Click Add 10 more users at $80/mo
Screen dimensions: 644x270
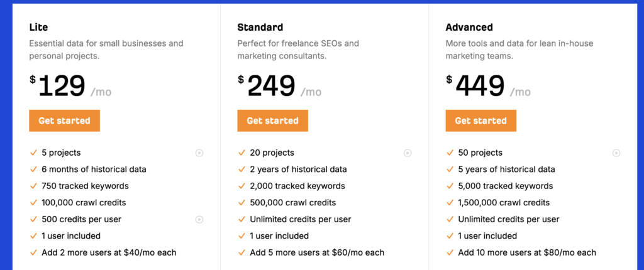527,252
